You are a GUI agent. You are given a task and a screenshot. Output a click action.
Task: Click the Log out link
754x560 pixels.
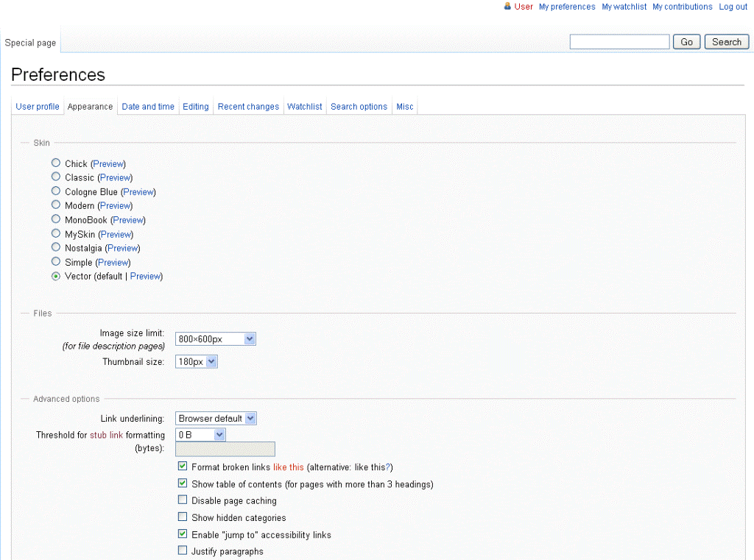733,7
